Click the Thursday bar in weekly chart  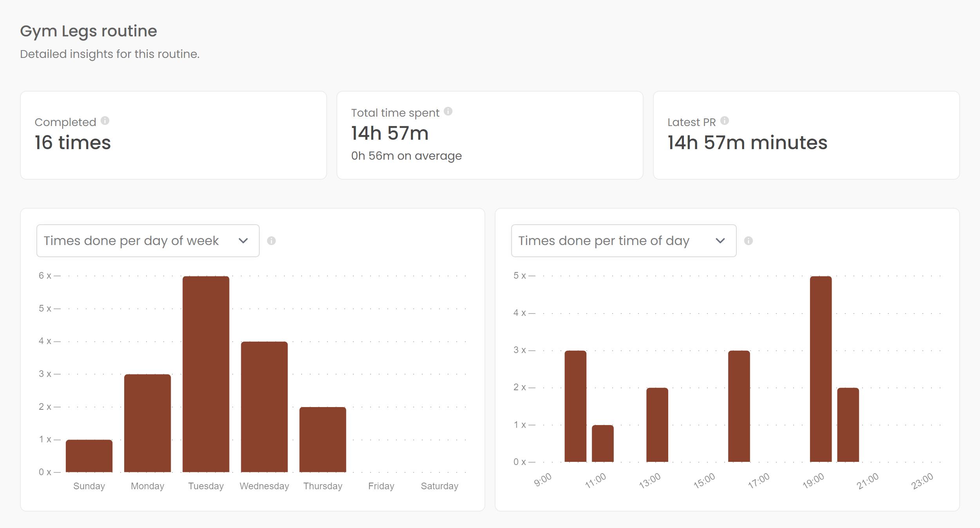[x=322, y=439]
